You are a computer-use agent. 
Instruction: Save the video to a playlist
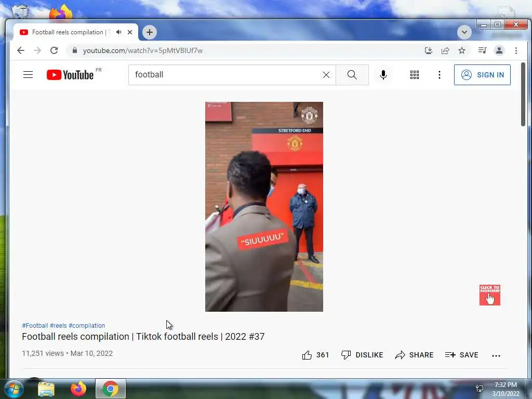461,355
